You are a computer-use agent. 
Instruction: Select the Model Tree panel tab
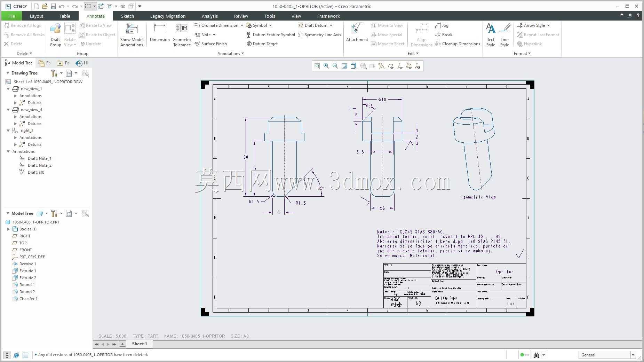click(19, 63)
